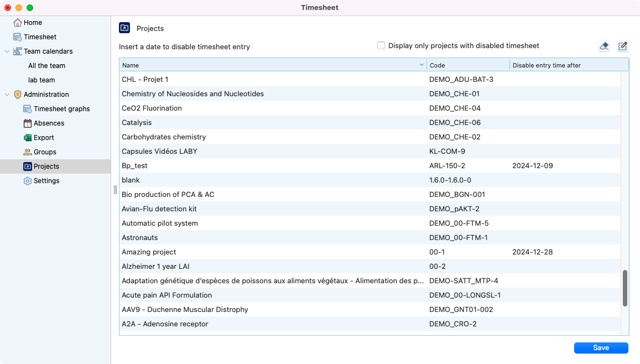Select the blank project row
This screenshot has height=364, width=640.
(370, 180)
